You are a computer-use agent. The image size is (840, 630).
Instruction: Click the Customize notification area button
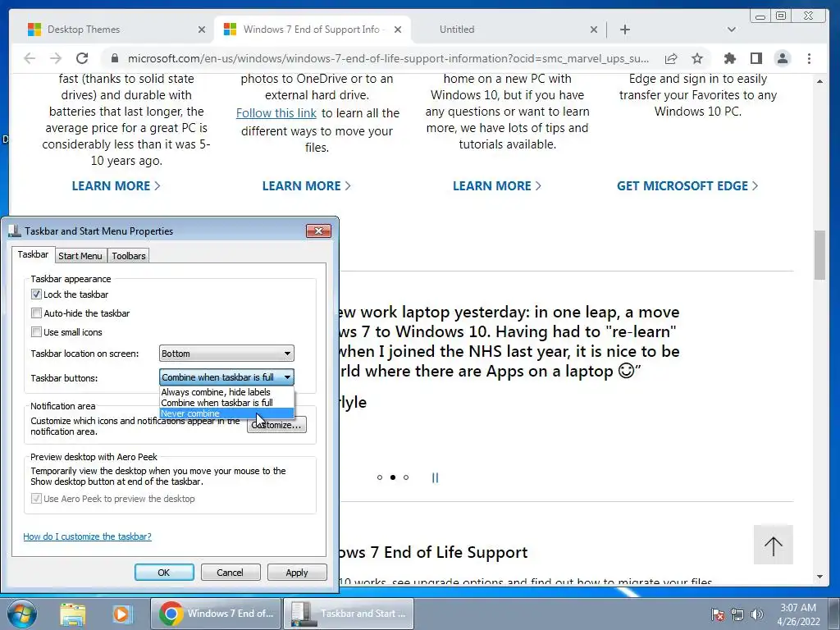tap(277, 425)
